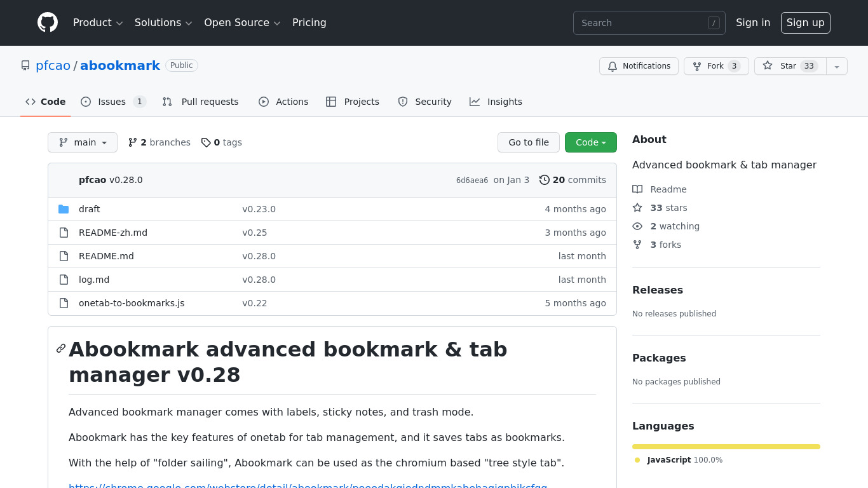868x488 pixels.
Task: Go to Pricing page
Action: [x=309, y=23]
